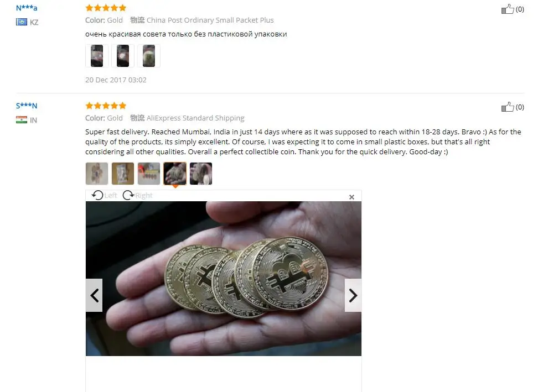This screenshot has height=392, width=543.
Task: Open third thumbnail in N***a's review
Action: pyautogui.click(x=149, y=56)
